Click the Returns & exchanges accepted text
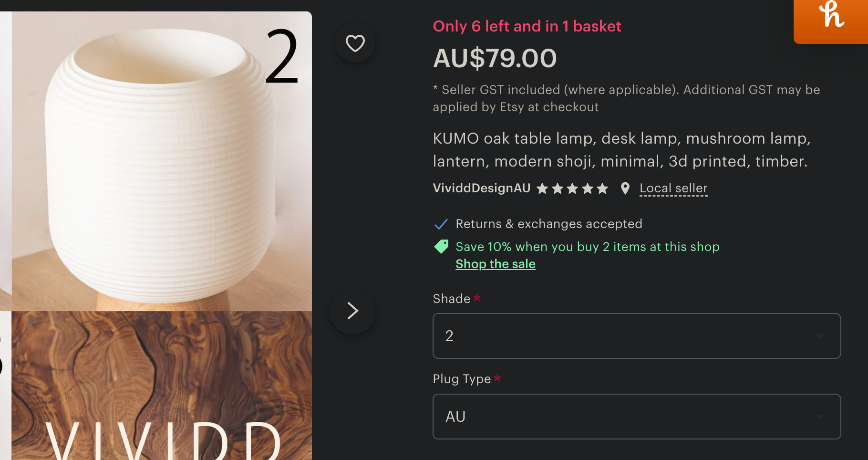This screenshot has width=868, height=460. click(x=549, y=224)
